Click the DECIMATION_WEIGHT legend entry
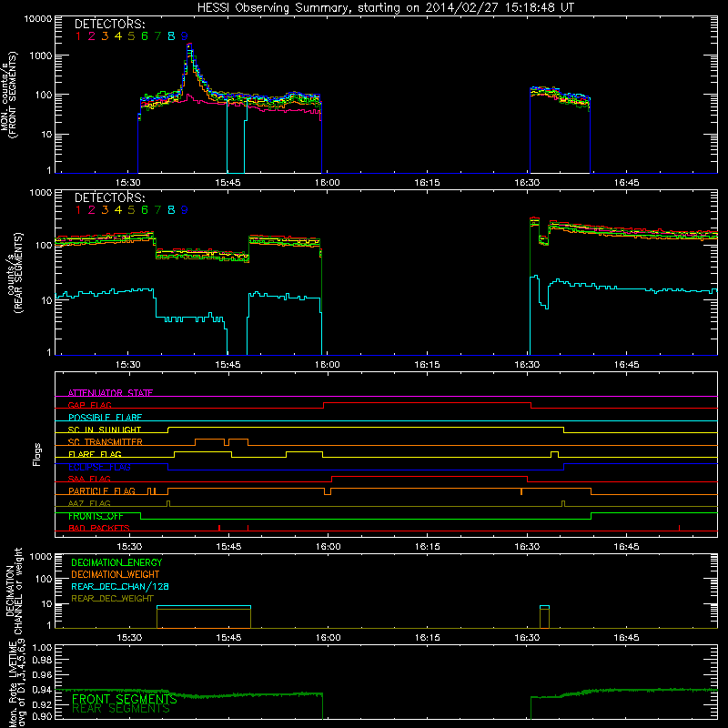This screenshot has width=728, height=728. (116, 574)
